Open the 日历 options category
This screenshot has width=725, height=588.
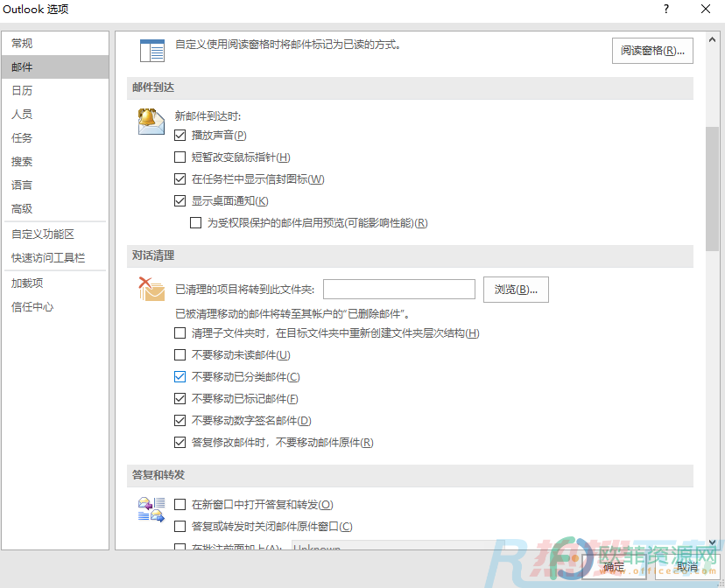click(x=55, y=90)
